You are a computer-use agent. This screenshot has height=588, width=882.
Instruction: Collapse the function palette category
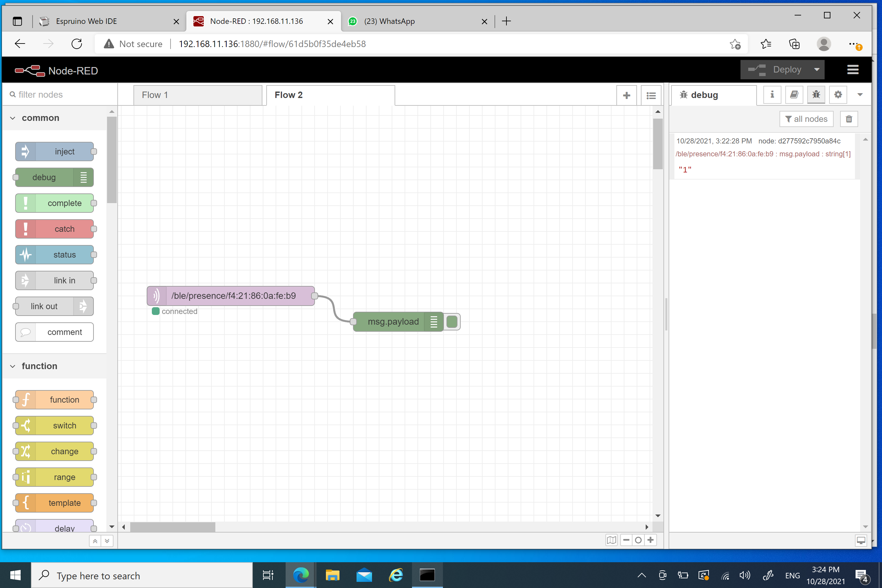55,366
